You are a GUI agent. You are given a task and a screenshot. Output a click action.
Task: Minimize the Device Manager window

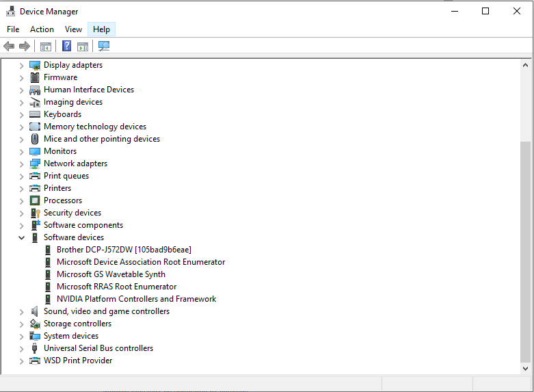(x=455, y=11)
